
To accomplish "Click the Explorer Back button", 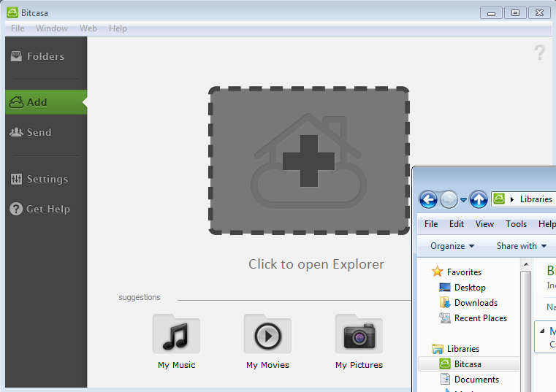I will 428,199.
